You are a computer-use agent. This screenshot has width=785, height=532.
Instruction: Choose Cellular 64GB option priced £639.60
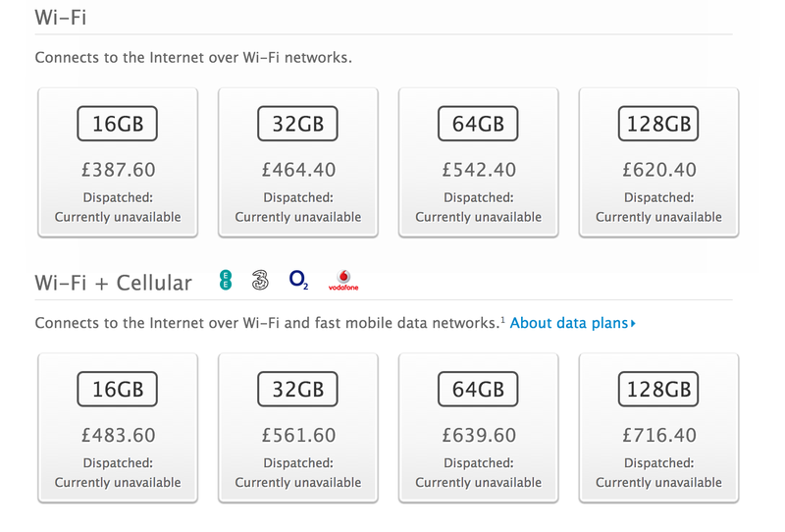478,428
